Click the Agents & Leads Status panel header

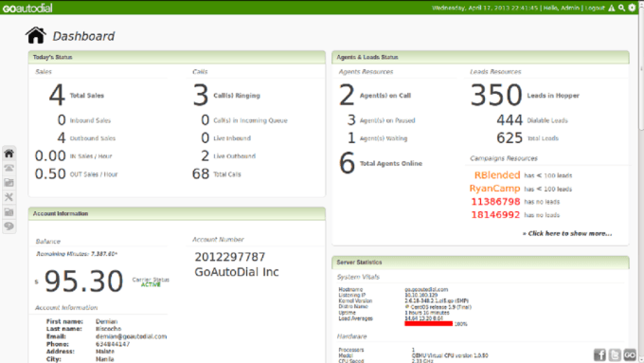[x=480, y=57]
